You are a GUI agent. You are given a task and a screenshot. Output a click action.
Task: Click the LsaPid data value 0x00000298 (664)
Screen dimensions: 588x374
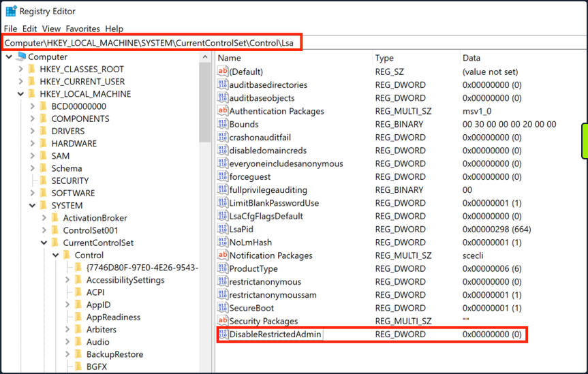tap(497, 229)
